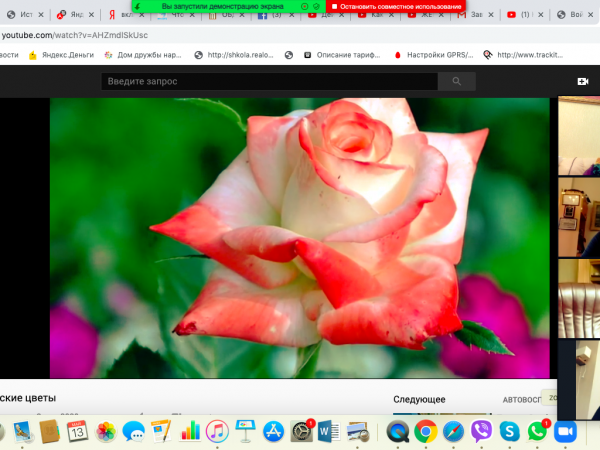This screenshot has height=450, width=600.
Task: Open Safari compass icon in dock
Action: coord(453,431)
